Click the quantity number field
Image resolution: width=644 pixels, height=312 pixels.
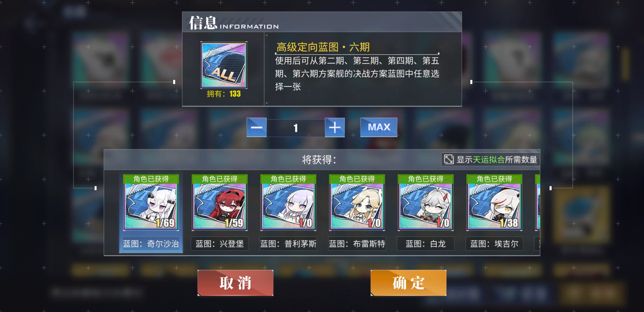296,128
